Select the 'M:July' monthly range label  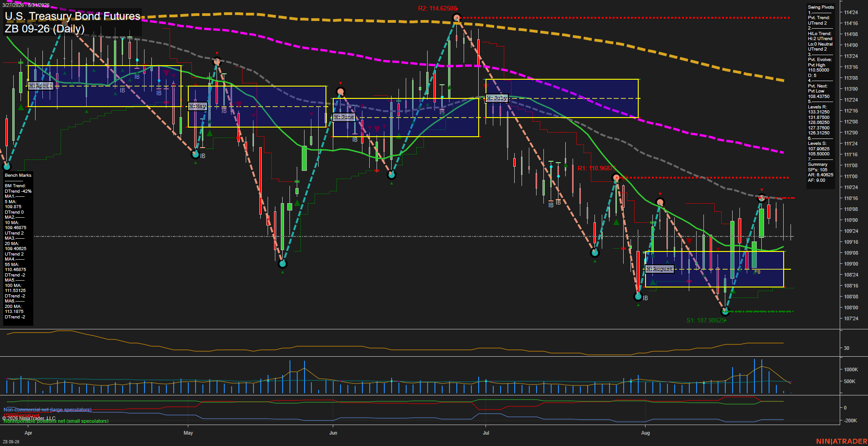click(496, 98)
